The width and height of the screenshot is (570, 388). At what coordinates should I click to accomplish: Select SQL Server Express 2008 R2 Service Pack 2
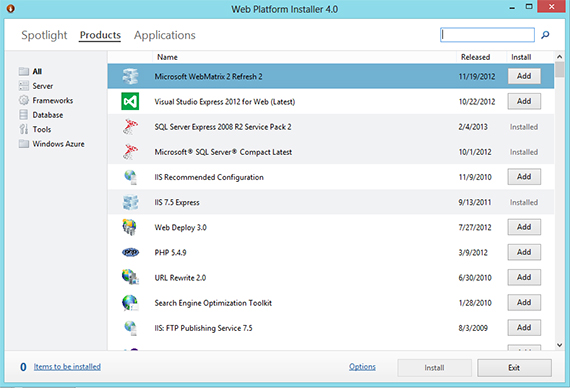click(x=223, y=127)
